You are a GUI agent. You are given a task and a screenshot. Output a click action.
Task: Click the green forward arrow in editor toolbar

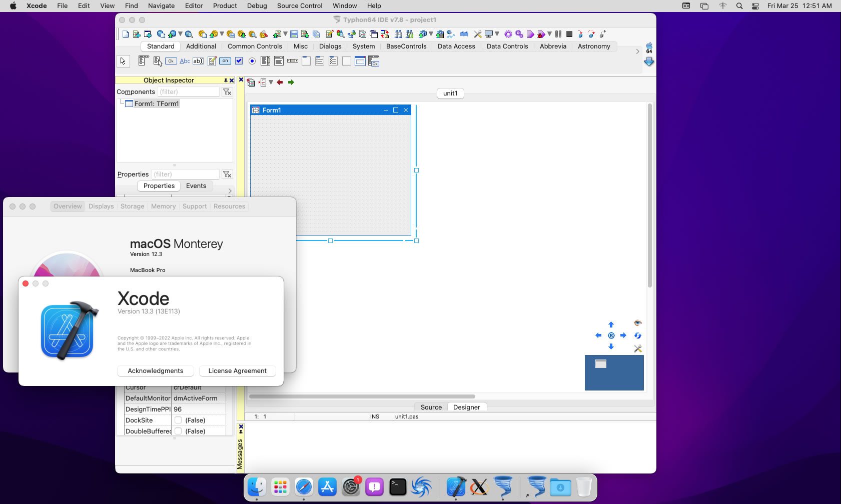click(291, 82)
